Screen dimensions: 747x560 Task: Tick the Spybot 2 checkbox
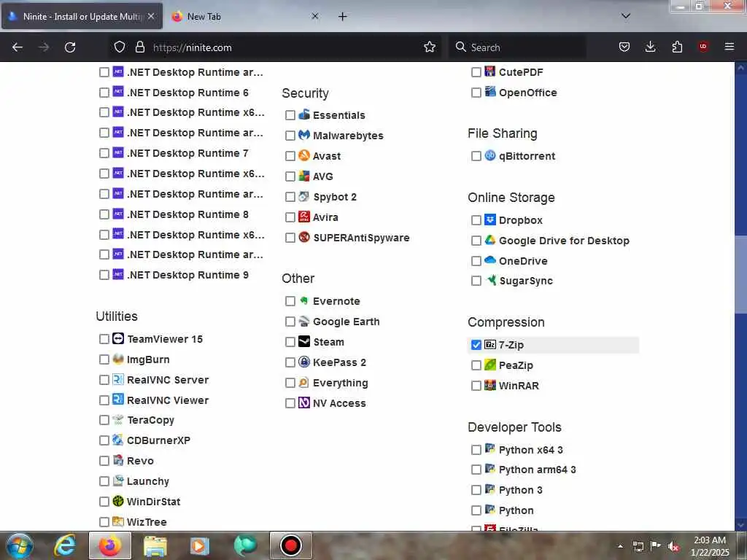pyautogui.click(x=290, y=197)
